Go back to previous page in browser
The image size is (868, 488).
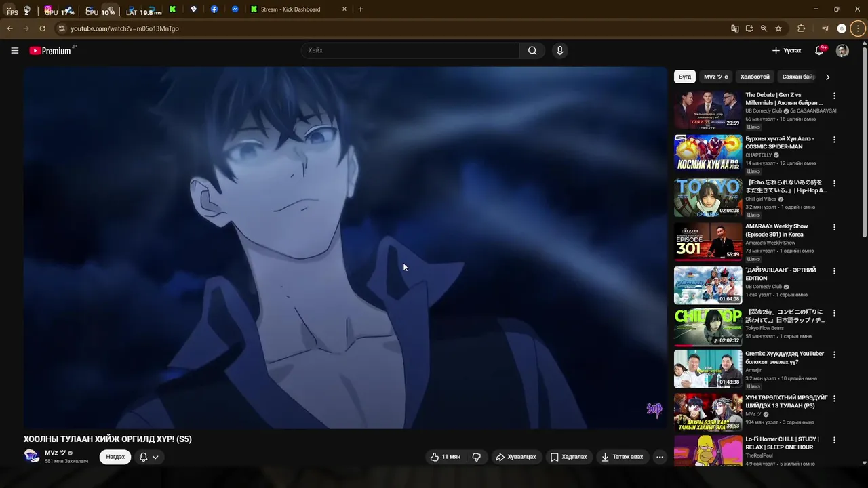(9, 28)
